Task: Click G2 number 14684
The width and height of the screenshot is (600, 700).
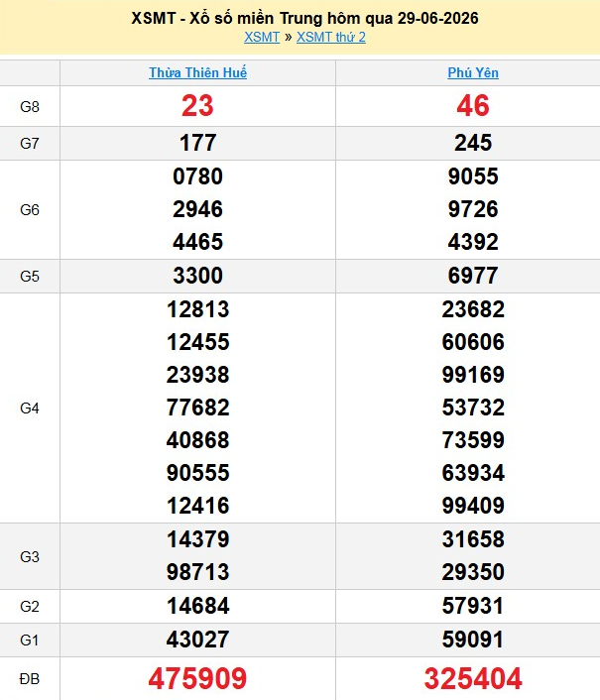Action: point(197,606)
